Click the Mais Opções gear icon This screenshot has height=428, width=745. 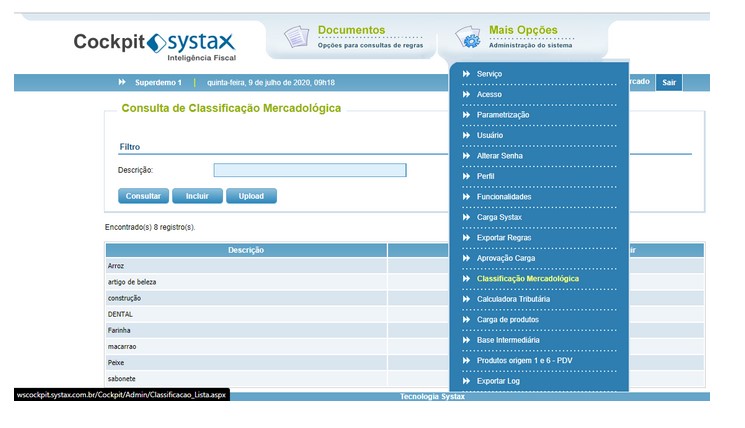(468, 37)
